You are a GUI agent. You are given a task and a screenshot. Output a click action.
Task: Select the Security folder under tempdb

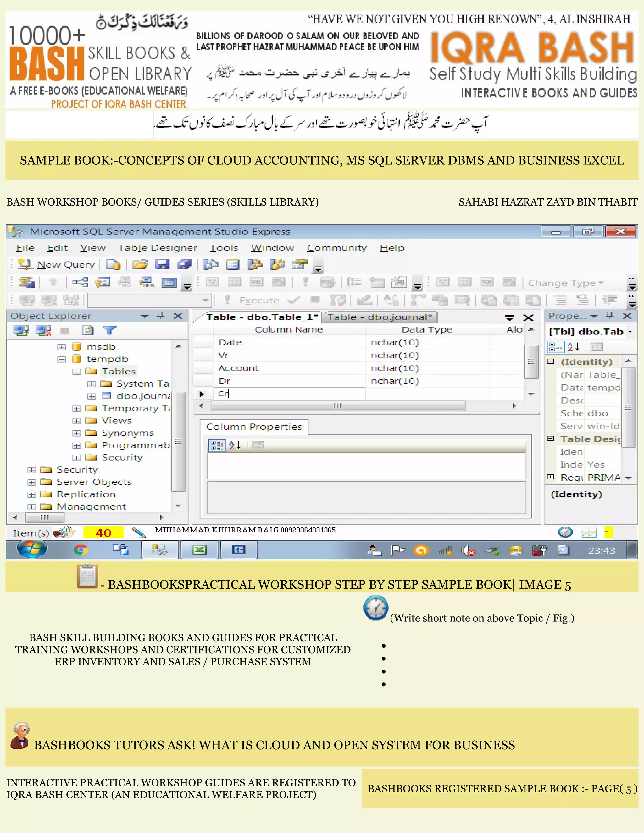click(122, 457)
